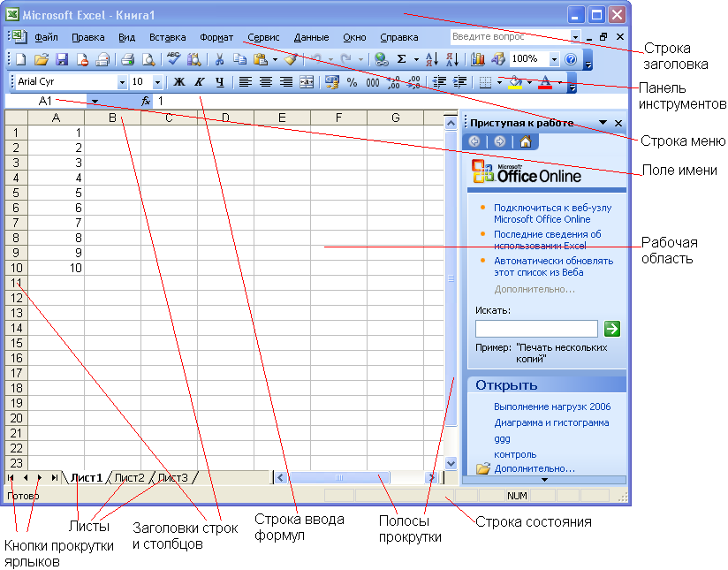
Task: Click the fx Insert Function button
Action: [x=146, y=101]
